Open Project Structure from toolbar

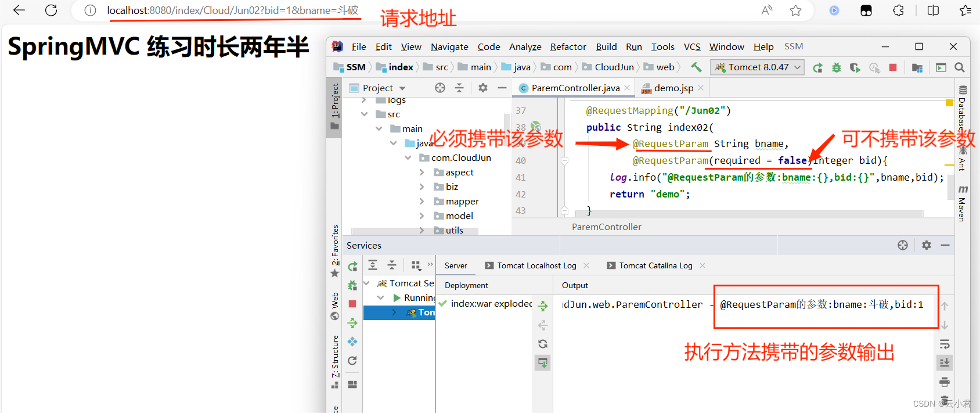point(917,68)
